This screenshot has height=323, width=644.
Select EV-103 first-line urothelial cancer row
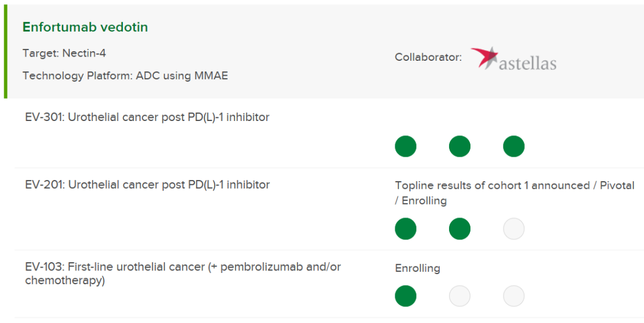329,284
